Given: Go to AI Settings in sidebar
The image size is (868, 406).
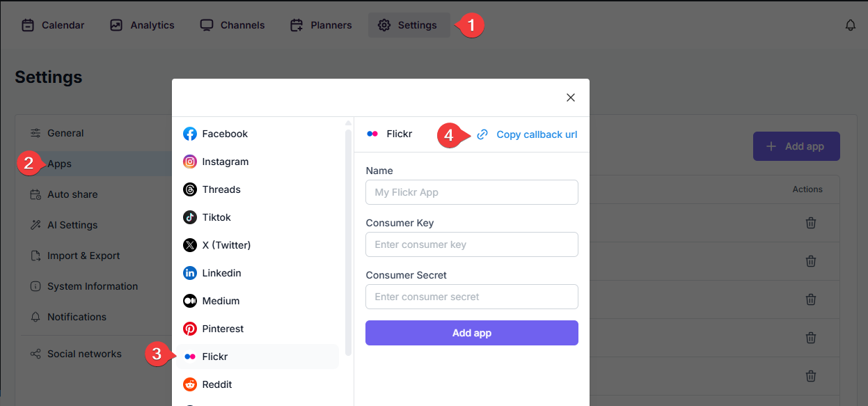Looking at the screenshot, I should [72, 225].
